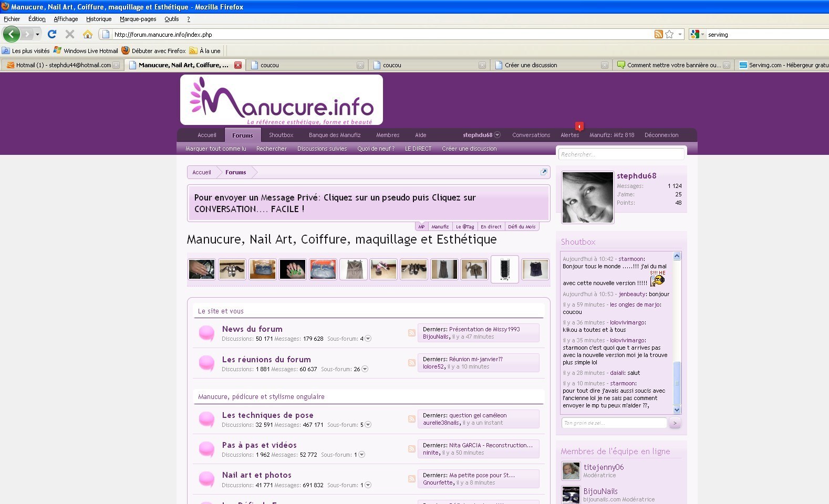Click the bookmark star in the address bar

tap(669, 34)
